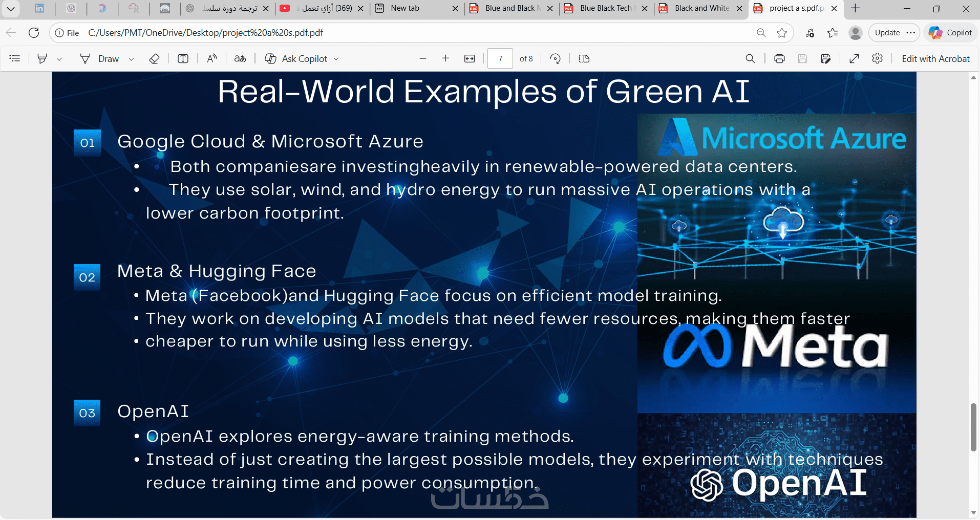Viewport: 980px width, 520px height.
Task: Print the PDF document
Action: pyautogui.click(x=779, y=59)
